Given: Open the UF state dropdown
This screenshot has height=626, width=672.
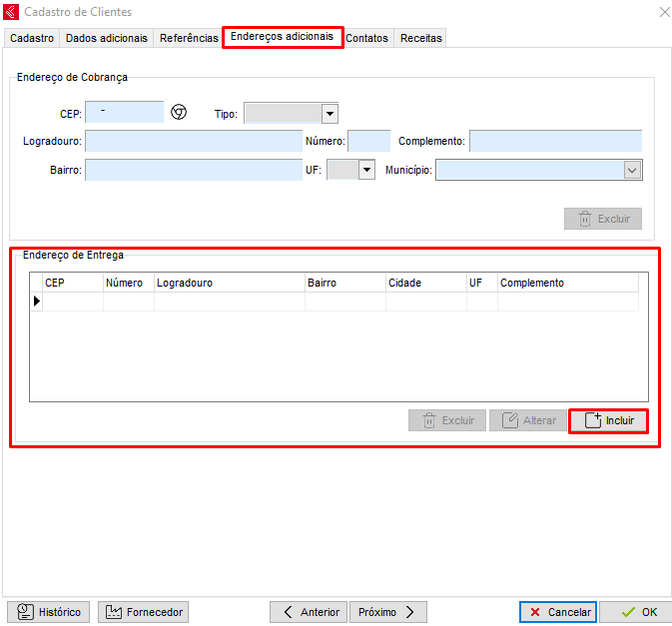Looking at the screenshot, I should pos(366,170).
